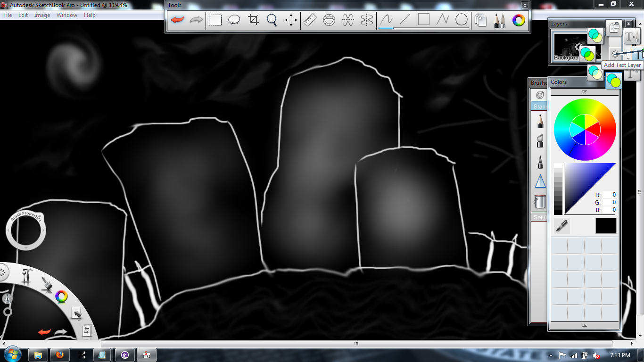The image size is (644, 362).
Task: Open the Image menu
Action: coord(42,15)
